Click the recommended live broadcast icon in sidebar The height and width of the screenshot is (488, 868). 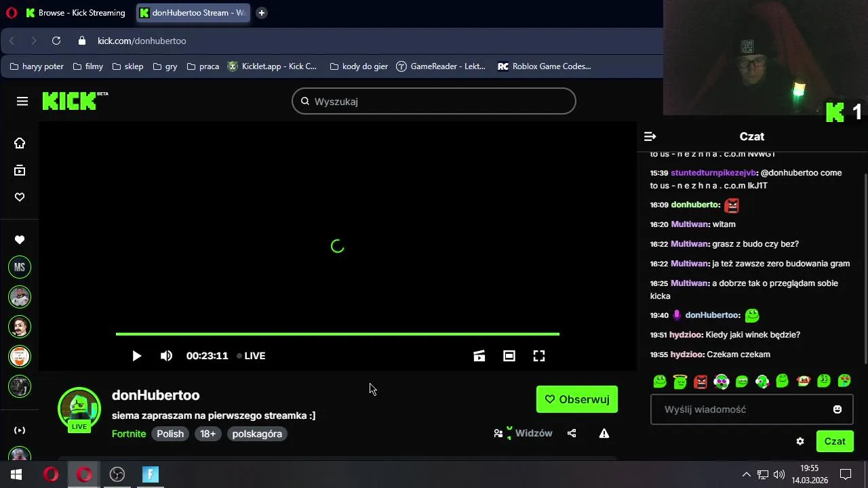[20, 430]
